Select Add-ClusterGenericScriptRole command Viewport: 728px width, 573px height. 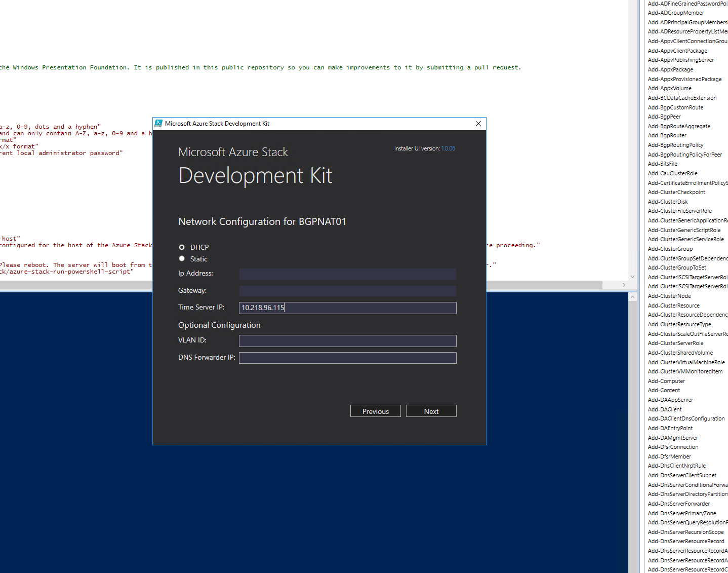coord(684,230)
